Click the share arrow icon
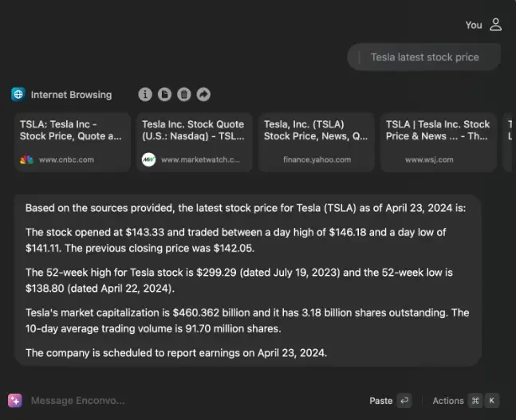The height and width of the screenshot is (420, 516). [203, 95]
